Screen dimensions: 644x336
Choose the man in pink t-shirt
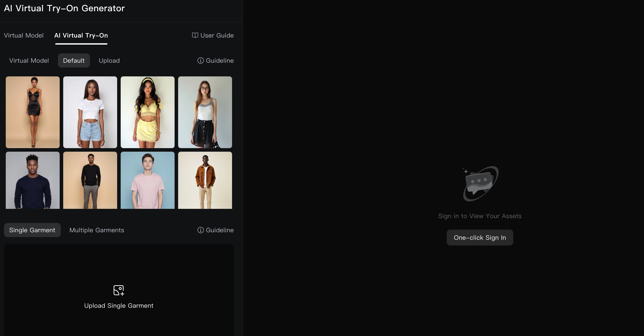pos(147,180)
